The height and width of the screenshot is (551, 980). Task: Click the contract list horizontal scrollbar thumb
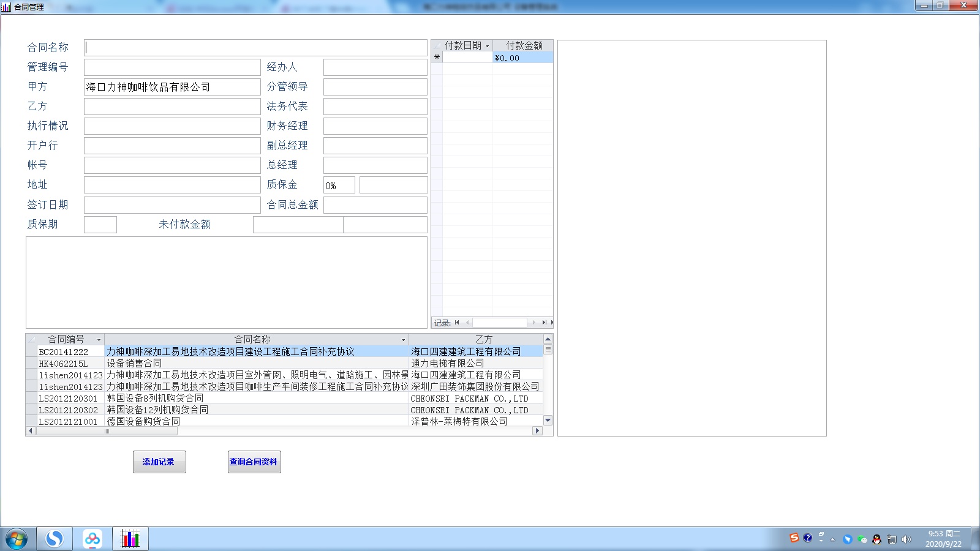click(107, 431)
